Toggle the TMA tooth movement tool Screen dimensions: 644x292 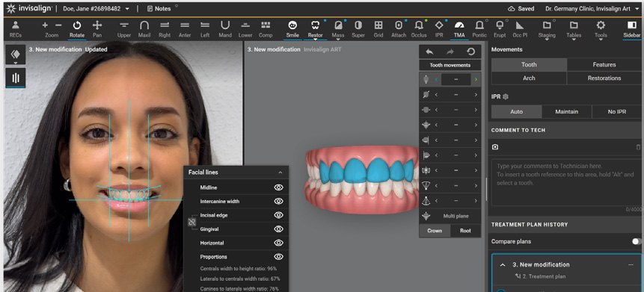click(459, 29)
